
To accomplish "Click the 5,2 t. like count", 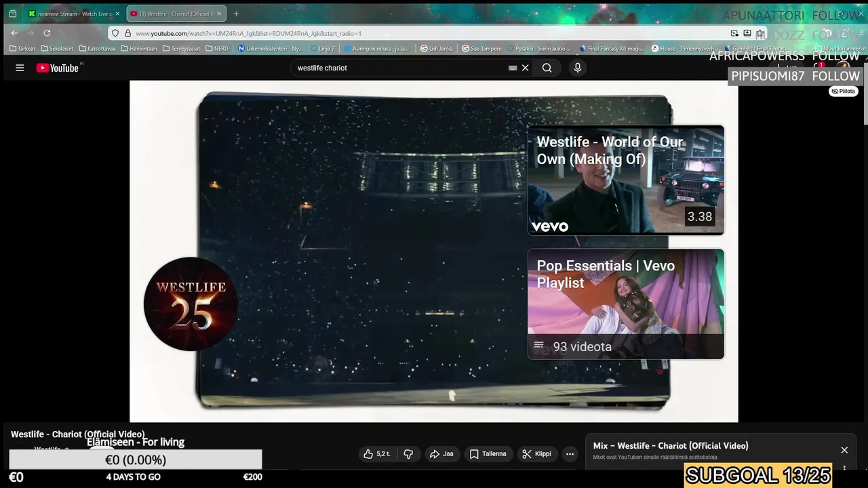I will tap(383, 454).
